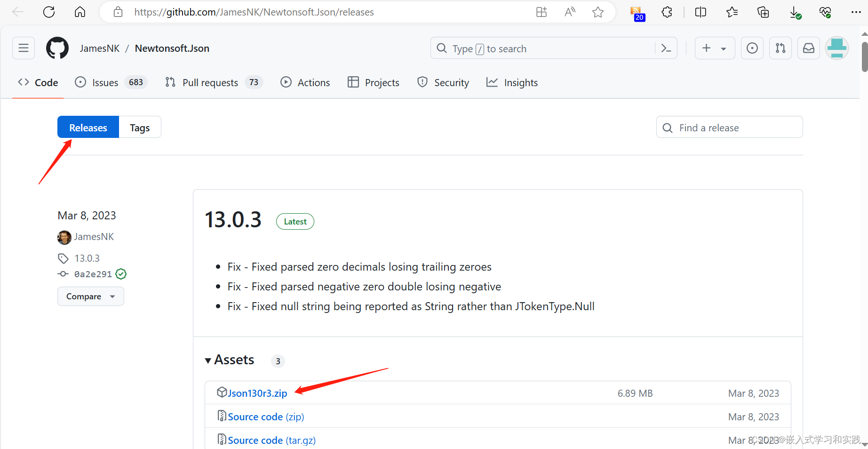Click the Issues count 683 badge
The image size is (868, 449).
click(x=136, y=82)
